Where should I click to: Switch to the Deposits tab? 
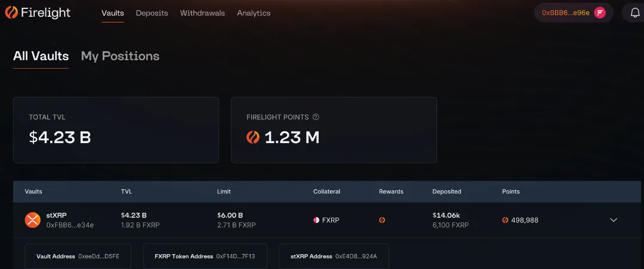click(152, 13)
